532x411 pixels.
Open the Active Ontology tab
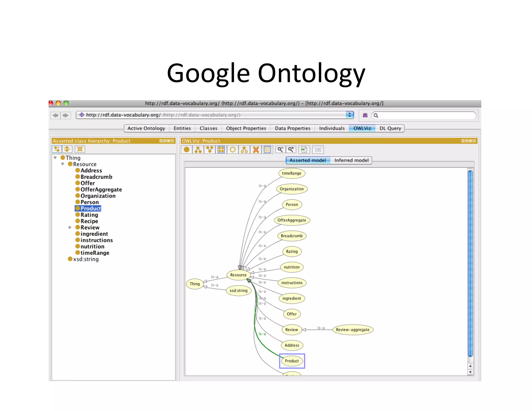coord(146,128)
